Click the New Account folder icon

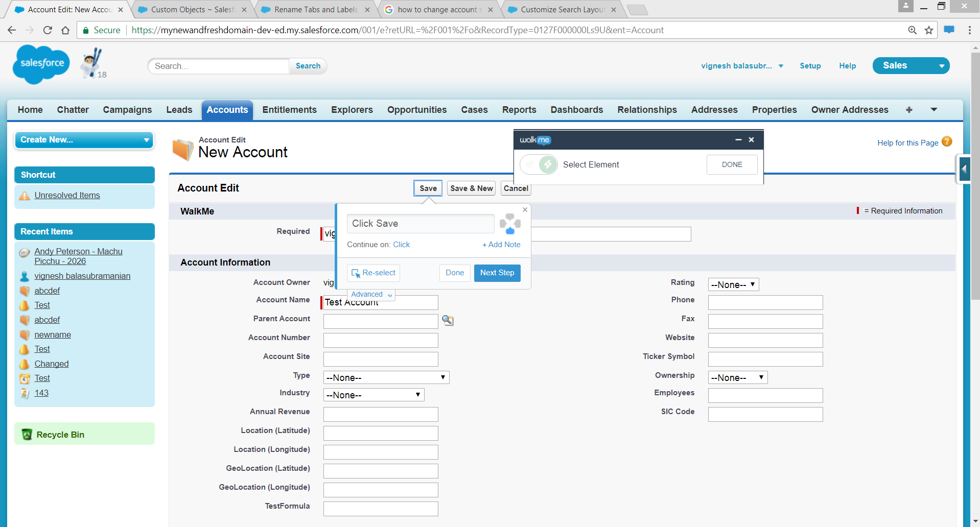[x=183, y=149]
